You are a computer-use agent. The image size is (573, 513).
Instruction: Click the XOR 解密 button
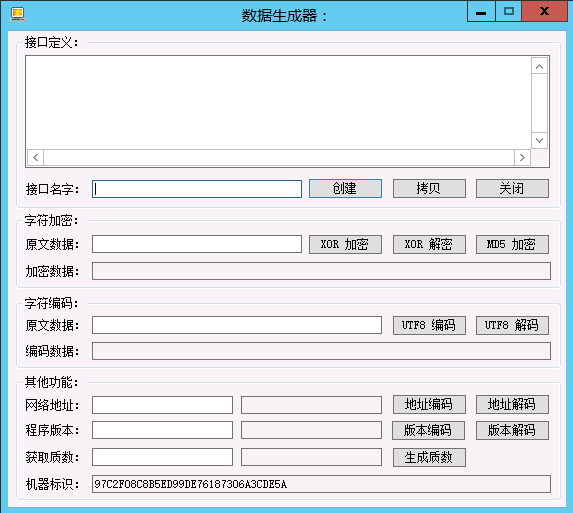click(429, 244)
